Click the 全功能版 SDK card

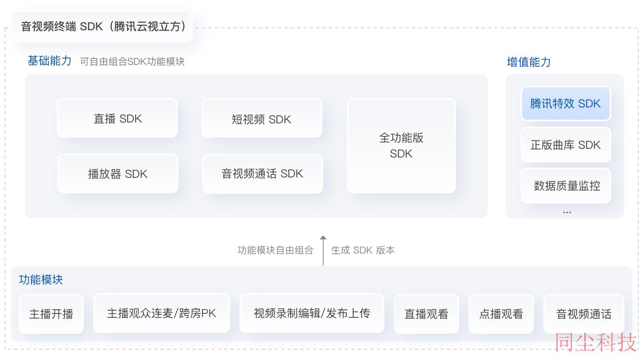401,146
